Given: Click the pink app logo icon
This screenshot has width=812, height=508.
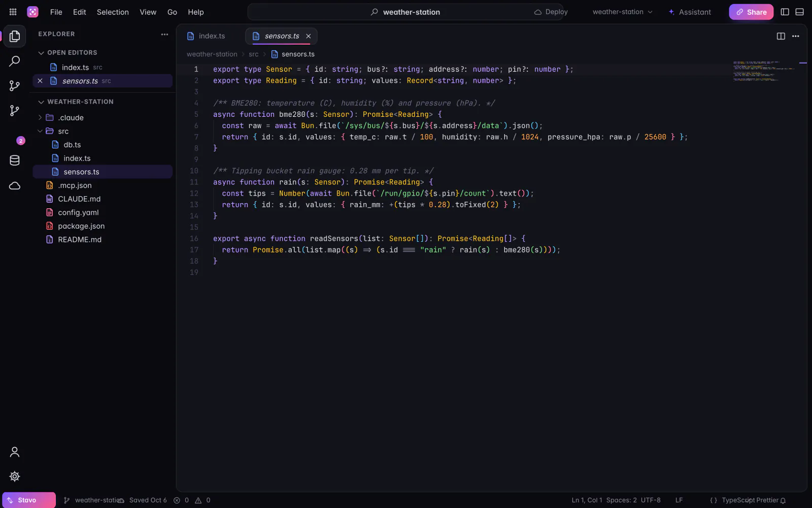Looking at the screenshot, I should [32, 12].
